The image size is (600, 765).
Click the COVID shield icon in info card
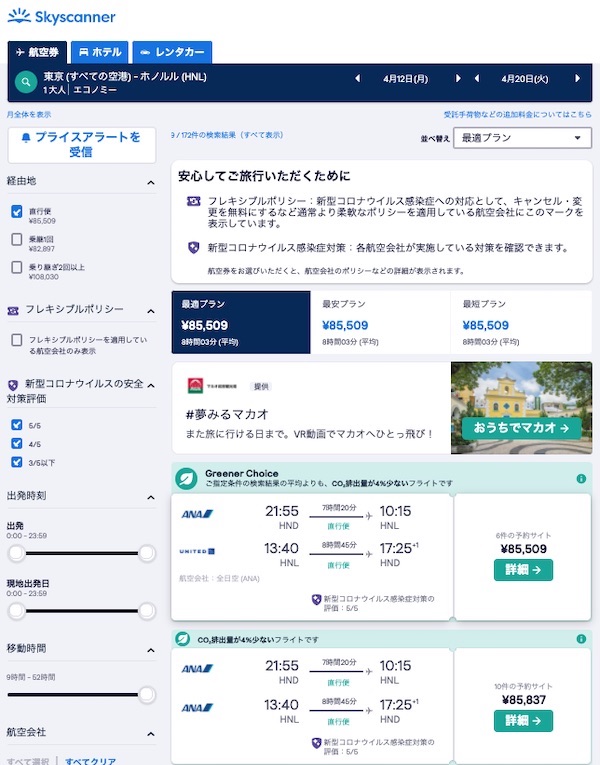pos(194,247)
